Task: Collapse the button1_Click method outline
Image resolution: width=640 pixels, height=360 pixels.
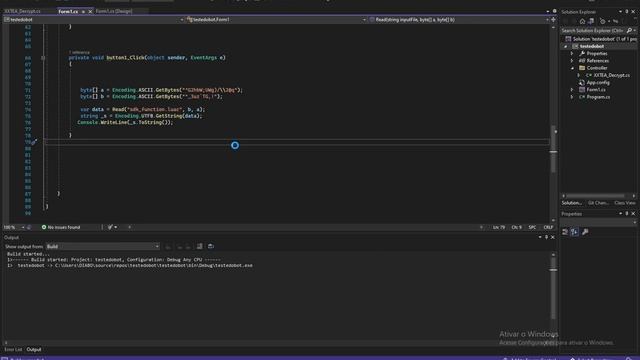Action: (x=43, y=58)
